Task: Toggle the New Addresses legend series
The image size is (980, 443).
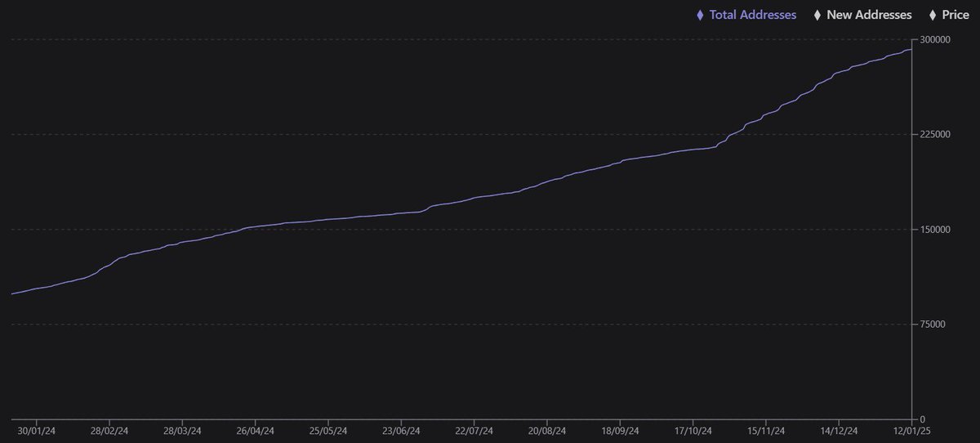Action: 863,15
